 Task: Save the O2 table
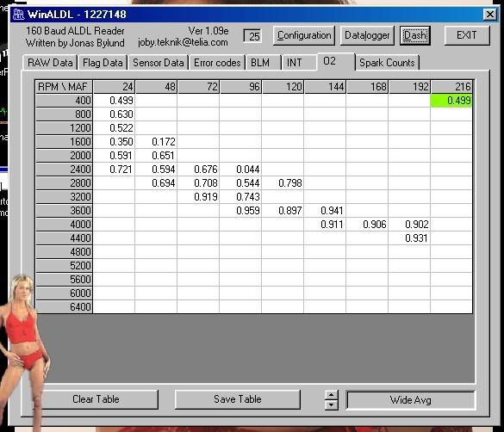(x=238, y=399)
